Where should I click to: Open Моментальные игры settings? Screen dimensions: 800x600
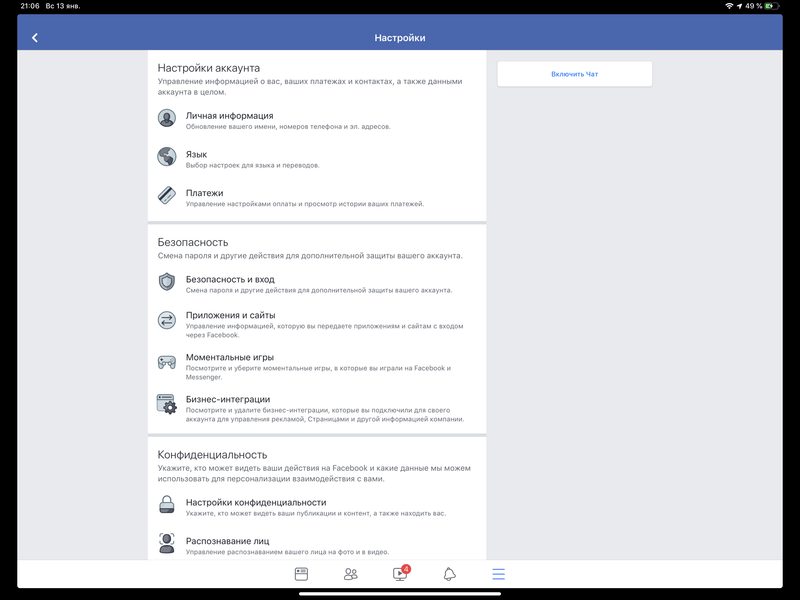coord(317,366)
